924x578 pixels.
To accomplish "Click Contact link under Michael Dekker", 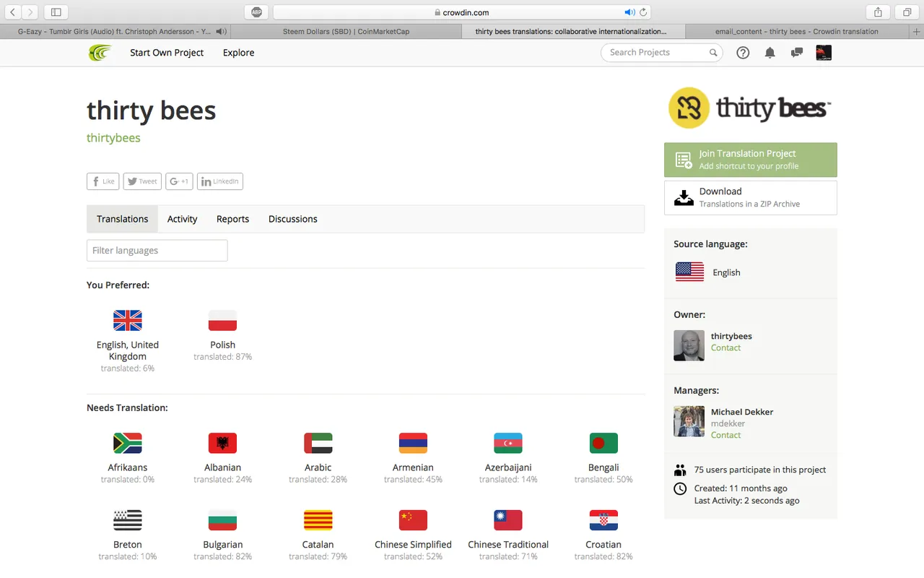I will [x=725, y=436].
